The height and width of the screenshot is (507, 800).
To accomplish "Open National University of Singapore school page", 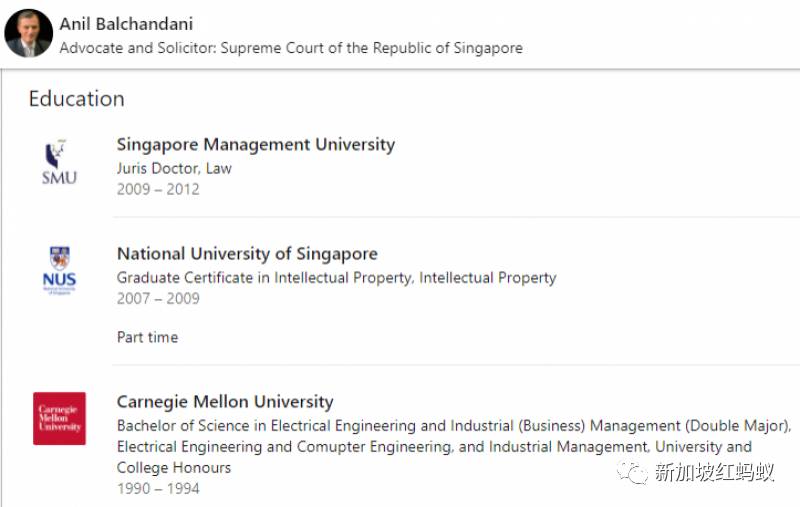I will pyautogui.click(x=247, y=253).
